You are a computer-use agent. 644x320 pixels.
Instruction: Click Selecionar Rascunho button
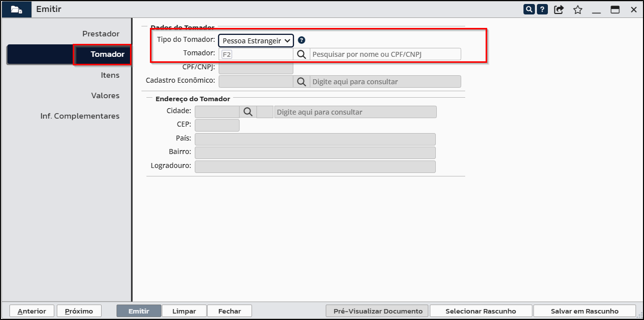click(481, 311)
